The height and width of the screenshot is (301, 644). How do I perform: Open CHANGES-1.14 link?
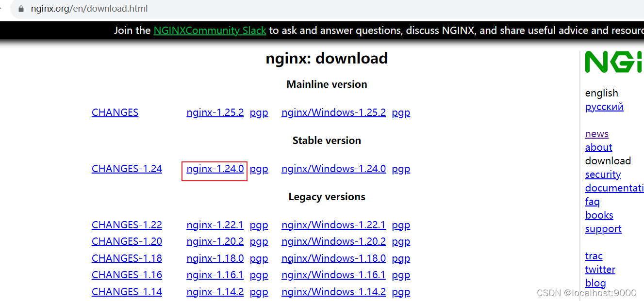pyautogui.click(x=127, y=292)
